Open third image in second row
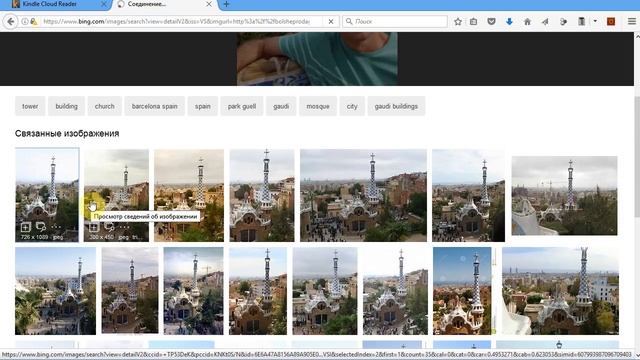Viewport: 640px width, 360px height. (x=193, y=291)
